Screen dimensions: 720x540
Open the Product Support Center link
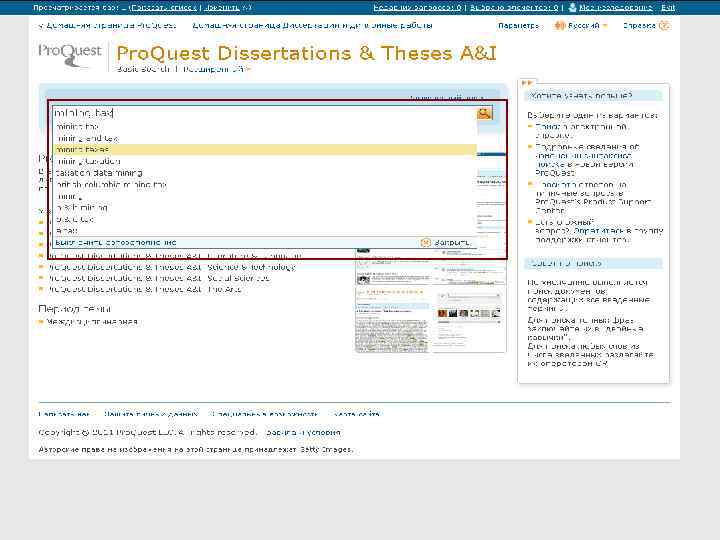tap(594, 206)
